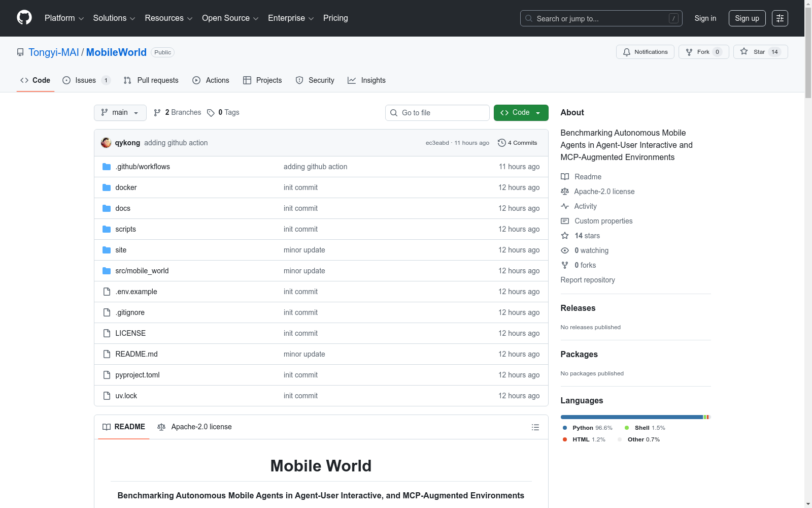Open the main branch selector dropdown
The height and width of the screenshot is (508, 812).
[120, 113]
